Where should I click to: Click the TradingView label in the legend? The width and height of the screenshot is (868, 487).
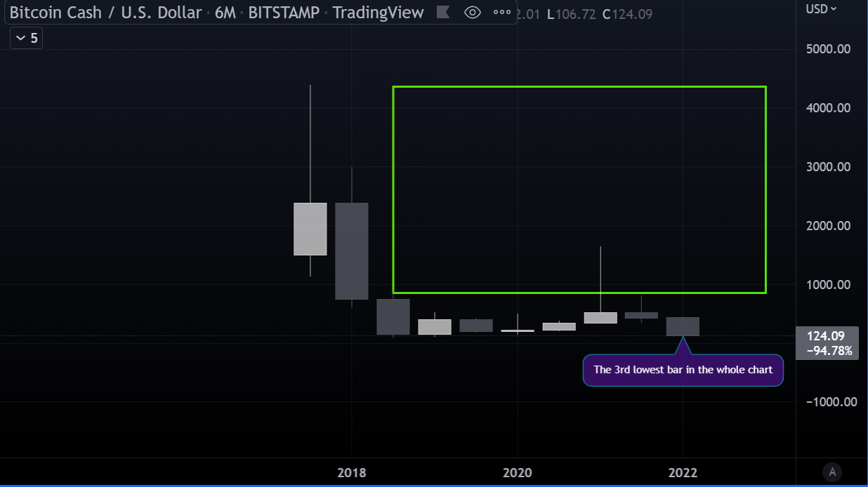(x=378, y=13)
